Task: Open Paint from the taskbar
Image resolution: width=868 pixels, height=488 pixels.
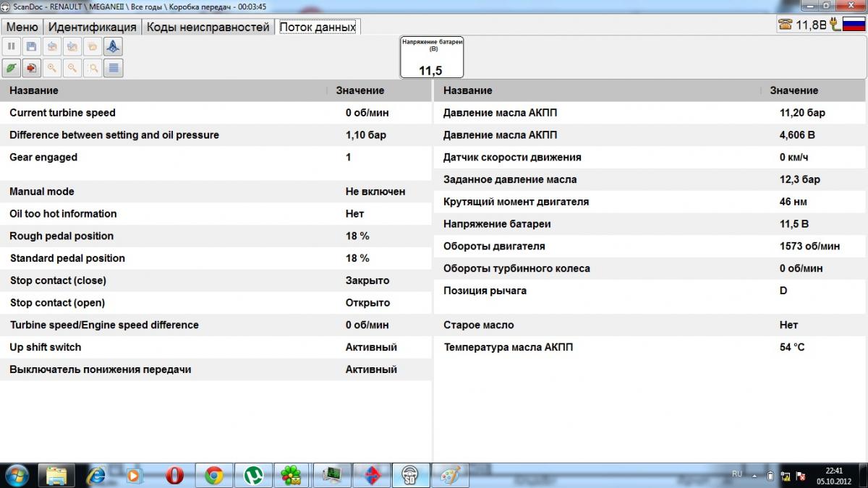Action: (x=450, y=475)
